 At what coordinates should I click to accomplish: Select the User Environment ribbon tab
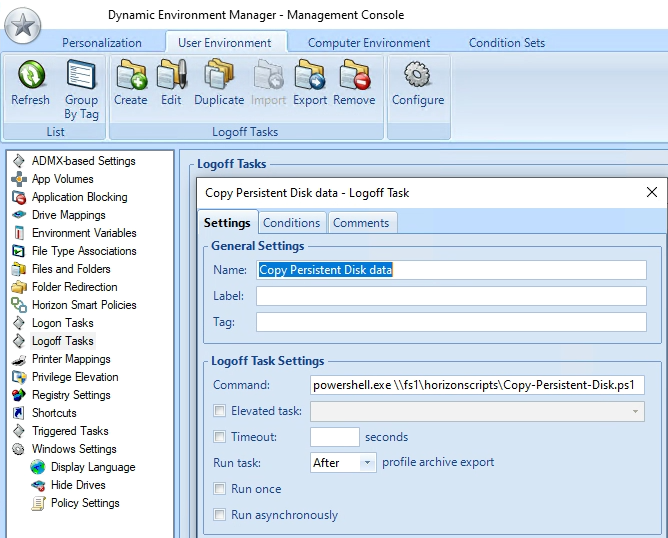coord(225,43)
